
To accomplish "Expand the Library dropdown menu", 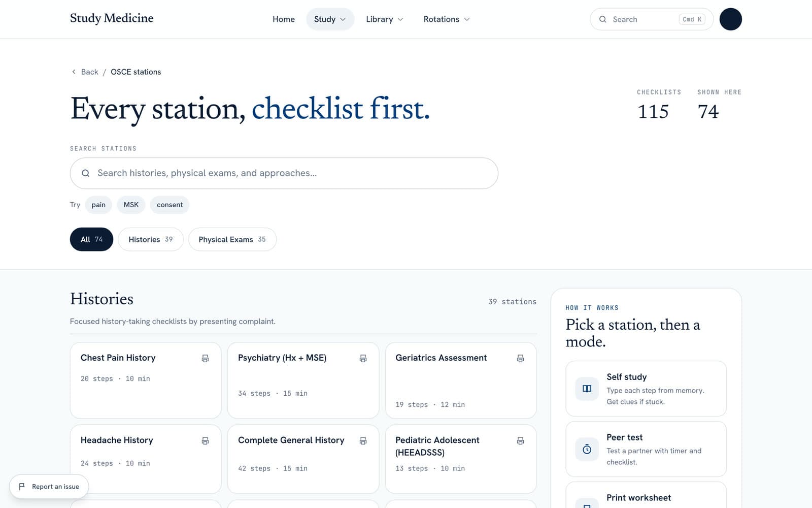I will [x=385, y=19].
